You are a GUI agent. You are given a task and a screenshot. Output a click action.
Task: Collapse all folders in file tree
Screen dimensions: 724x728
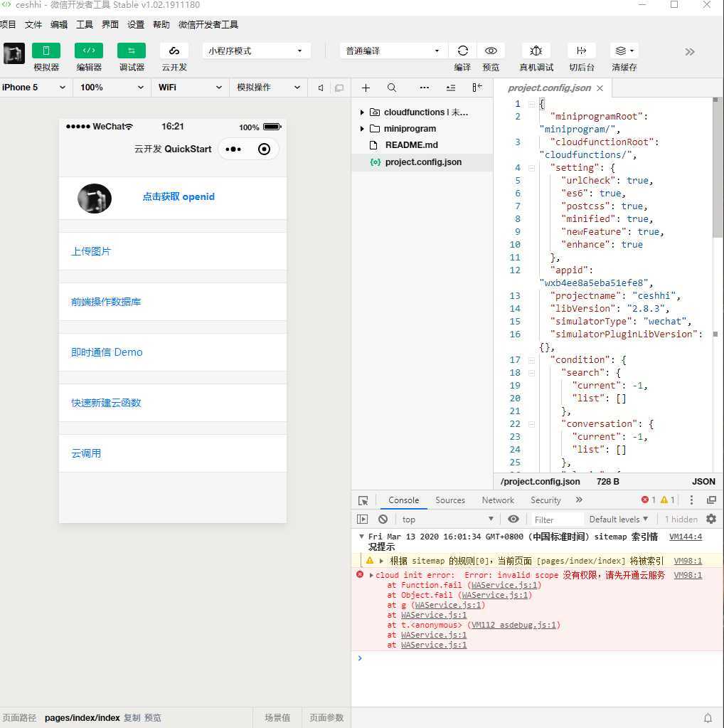(x=451, y=88)
